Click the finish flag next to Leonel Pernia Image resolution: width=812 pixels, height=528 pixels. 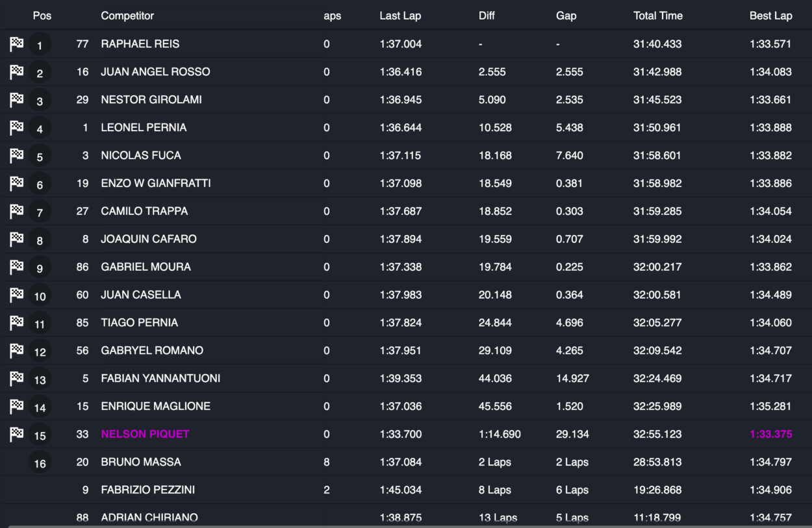tap(17, 128)
